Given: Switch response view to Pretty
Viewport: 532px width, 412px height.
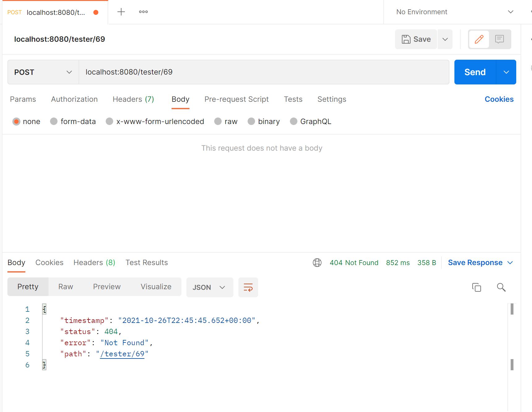Looking at the screenshot, I should [28, 287].
